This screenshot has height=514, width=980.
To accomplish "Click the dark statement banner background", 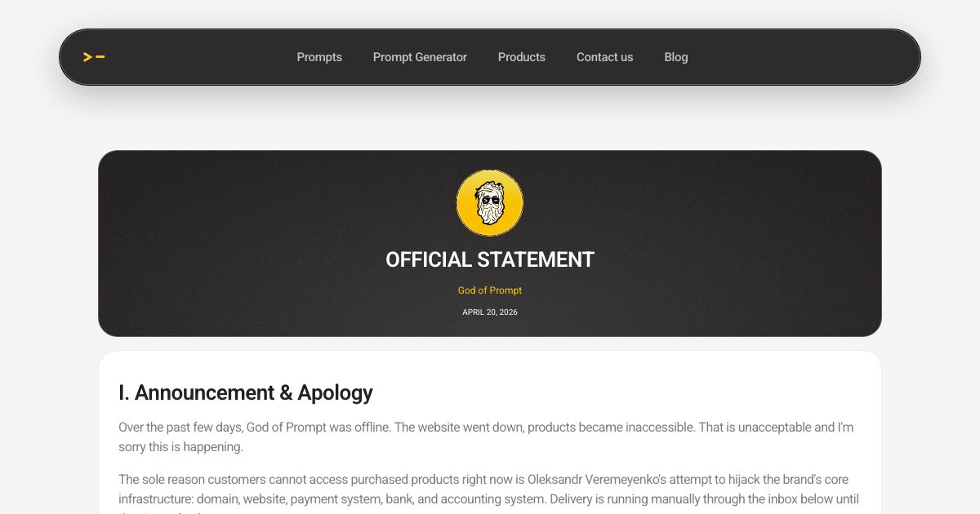I will click(x=245, y=245).
